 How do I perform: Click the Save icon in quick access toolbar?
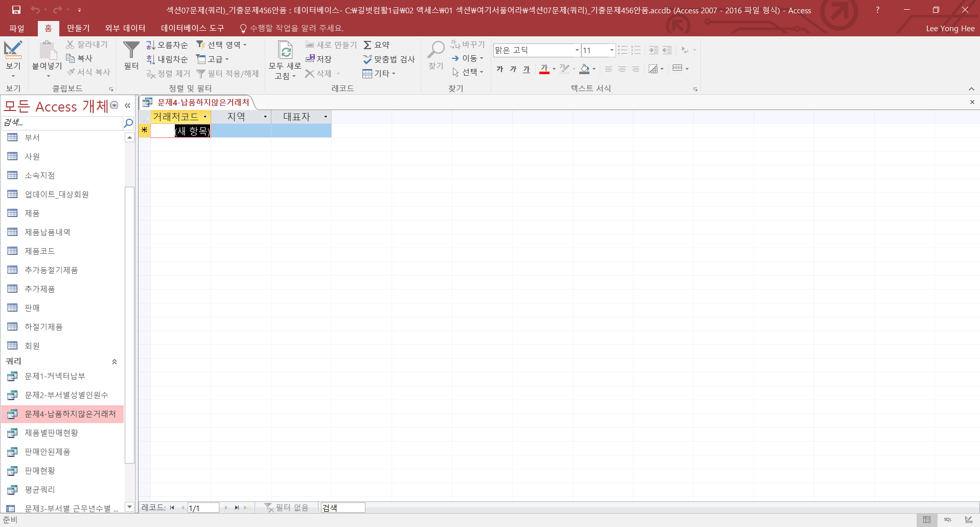tap(16, 10)
